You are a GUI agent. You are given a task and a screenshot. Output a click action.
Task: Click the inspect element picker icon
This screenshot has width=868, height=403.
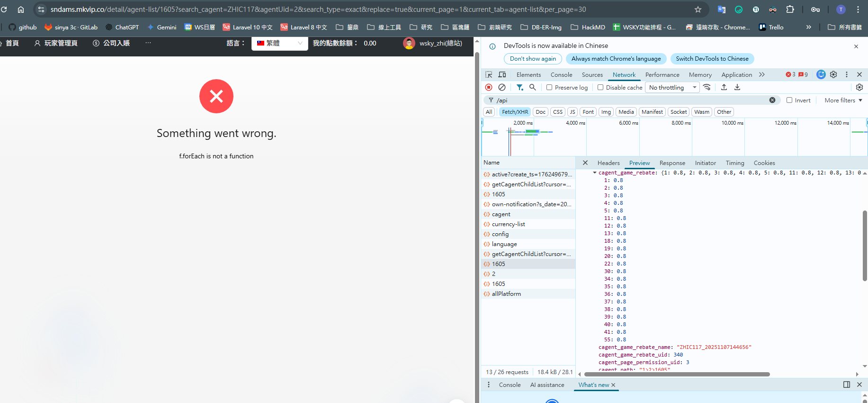coord(489,74)
